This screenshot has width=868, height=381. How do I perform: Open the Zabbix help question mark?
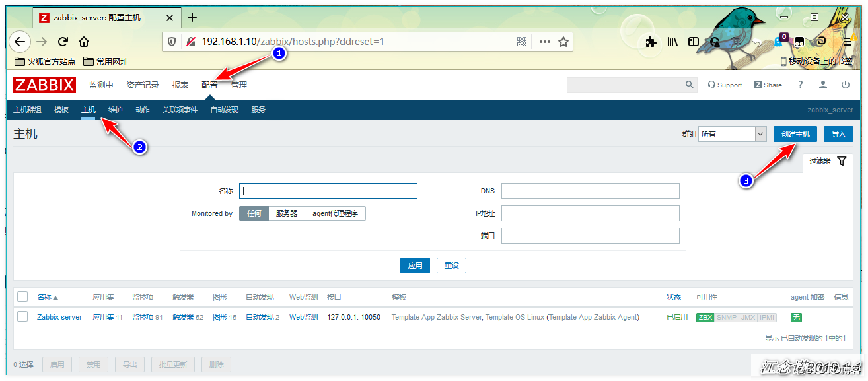point(801,85)
